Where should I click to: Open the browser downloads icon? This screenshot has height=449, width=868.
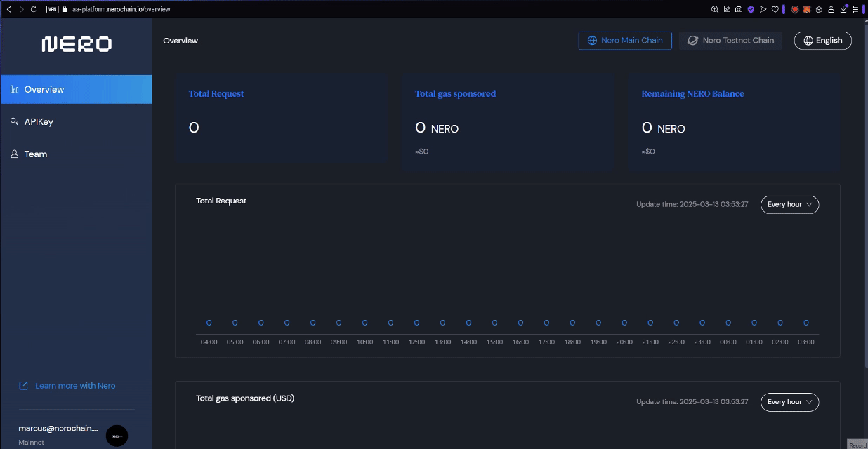[x=843, y=9]
